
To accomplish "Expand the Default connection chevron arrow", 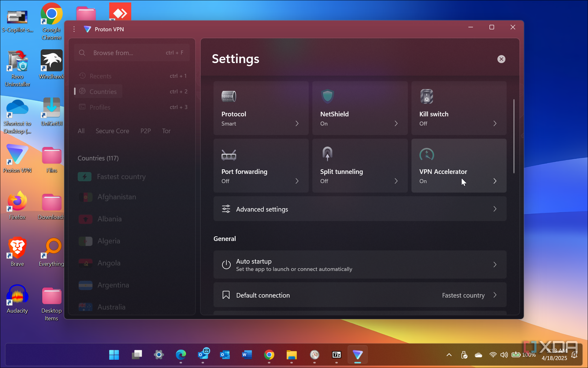I will pos(495,295).
